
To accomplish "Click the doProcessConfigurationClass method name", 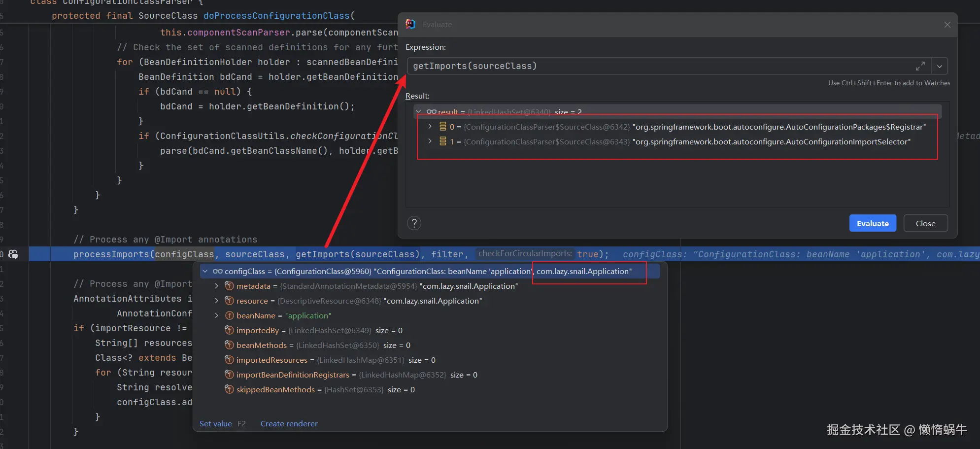I will pyautogui.click(x=276, y=16).
